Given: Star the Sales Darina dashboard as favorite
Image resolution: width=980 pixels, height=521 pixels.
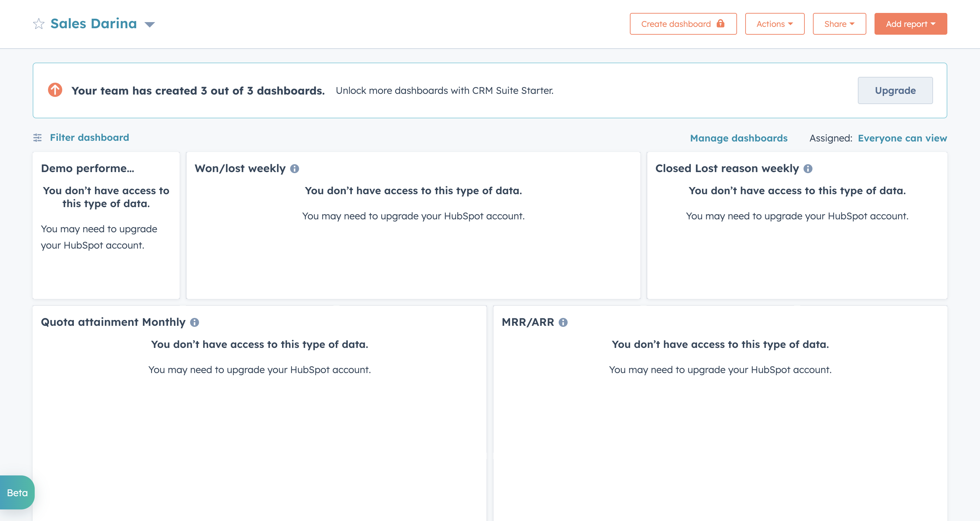Looking at the screenshot, I should pos(38,23).
